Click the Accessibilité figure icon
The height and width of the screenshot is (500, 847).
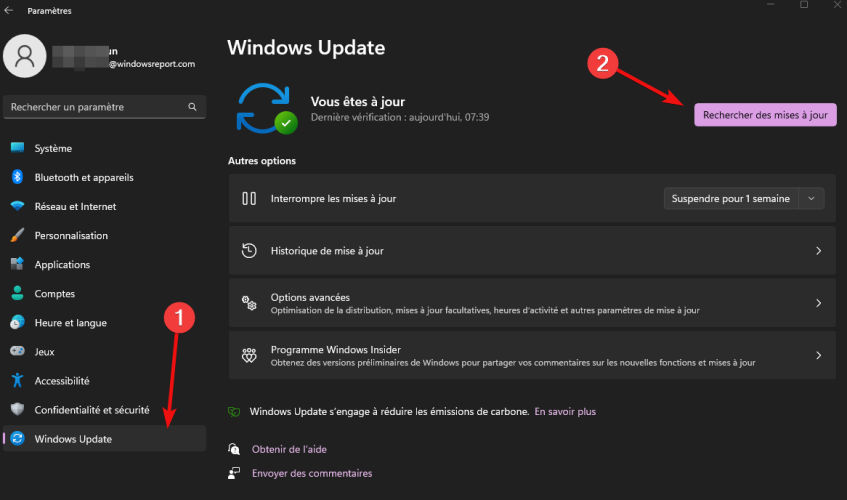pos(17,380)
